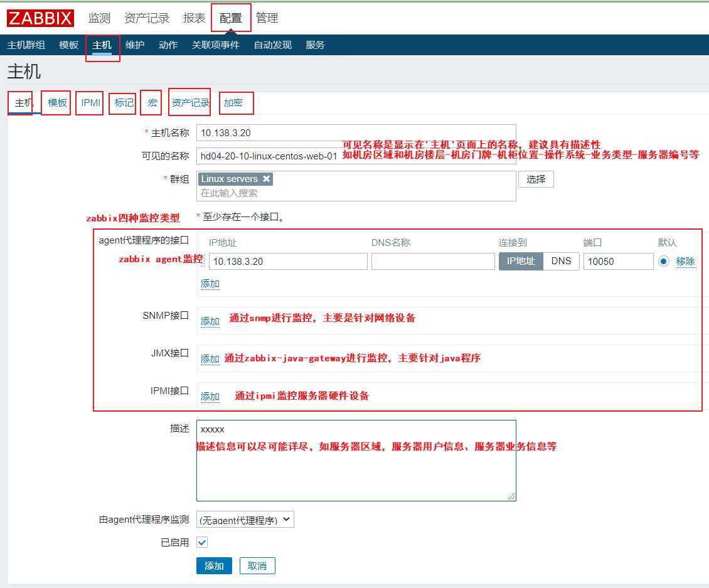The image size is (709, 588).
Task: Click the blue 添加 submit button
Action: click(214, 565)
